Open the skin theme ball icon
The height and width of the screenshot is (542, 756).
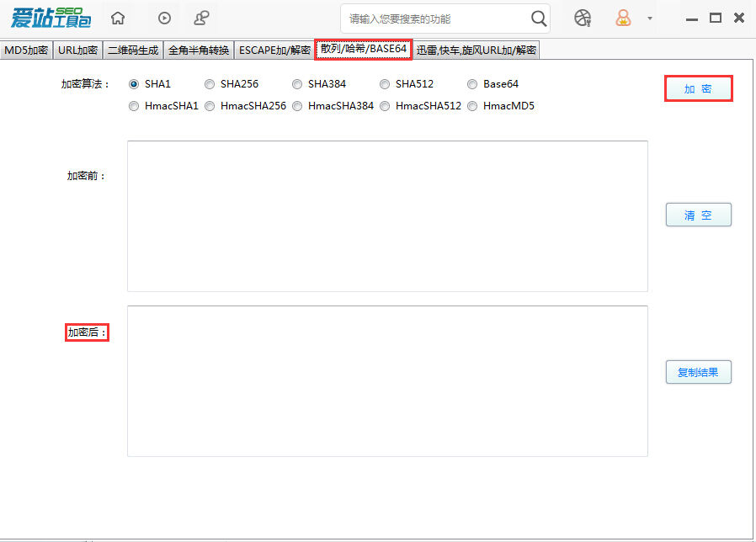point(583,18)
